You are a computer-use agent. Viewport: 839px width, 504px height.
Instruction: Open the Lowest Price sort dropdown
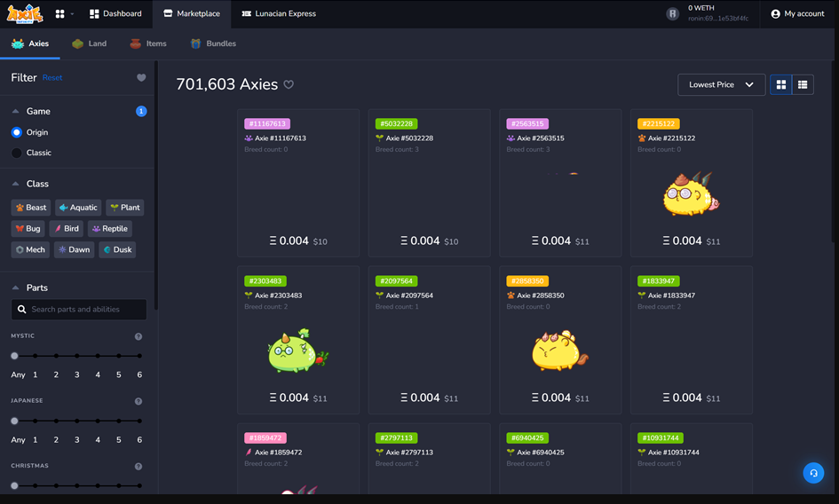pyautogui.click(x=721, y=84)
